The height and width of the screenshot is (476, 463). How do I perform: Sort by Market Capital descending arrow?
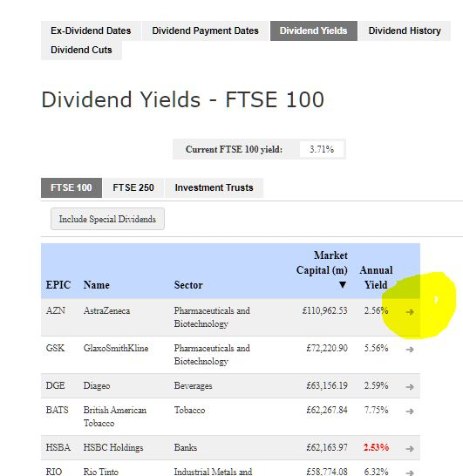(343, 285)
